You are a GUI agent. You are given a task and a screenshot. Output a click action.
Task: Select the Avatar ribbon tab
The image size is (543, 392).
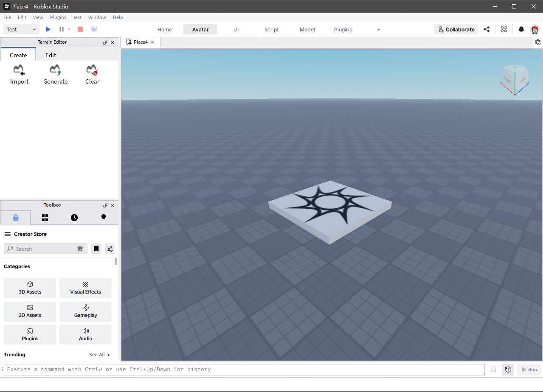pyautogui.click(x=200, y=29)
